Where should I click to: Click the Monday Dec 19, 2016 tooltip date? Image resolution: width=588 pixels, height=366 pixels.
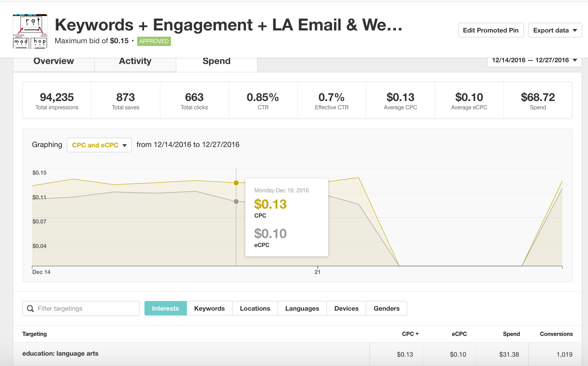282,190
